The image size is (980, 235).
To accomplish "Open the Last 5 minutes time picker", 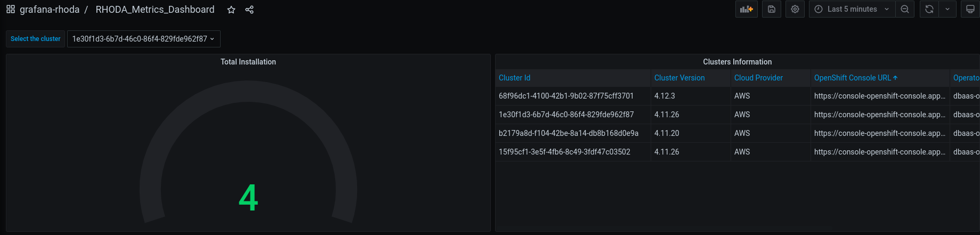I will [852, 9].
